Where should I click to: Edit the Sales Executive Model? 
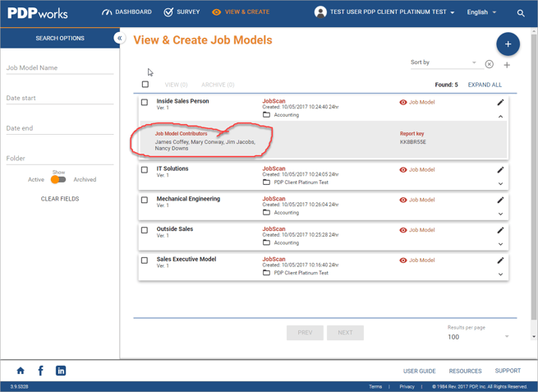(x=500, y=261)
